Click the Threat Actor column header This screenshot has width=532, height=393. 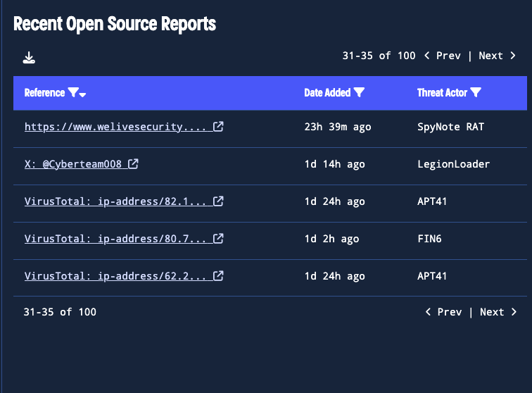pos(442,93)
